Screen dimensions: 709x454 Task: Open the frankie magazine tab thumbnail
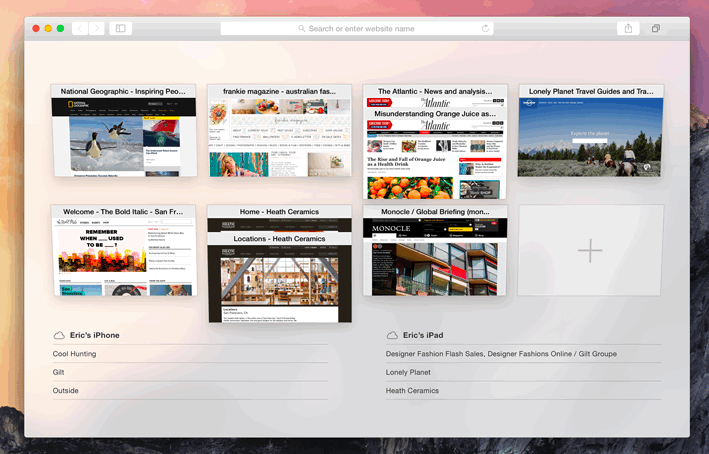click(x=279, y=130)
